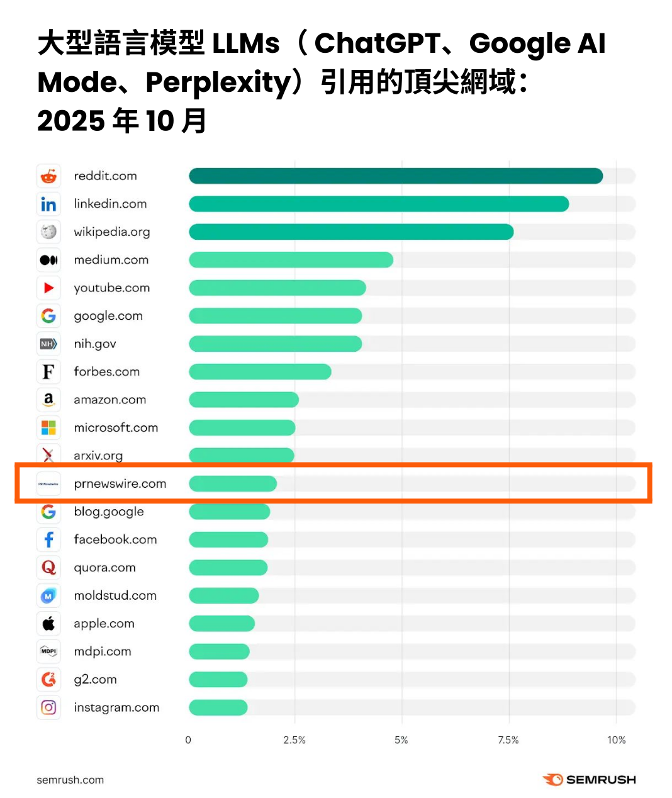Click the Forbes F icon

coord(48,372)
